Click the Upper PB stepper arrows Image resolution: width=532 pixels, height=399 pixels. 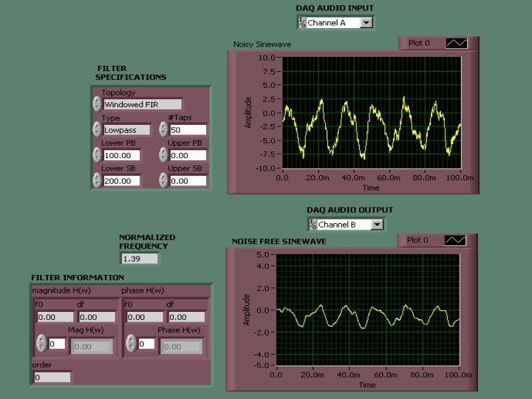(163, 154)
